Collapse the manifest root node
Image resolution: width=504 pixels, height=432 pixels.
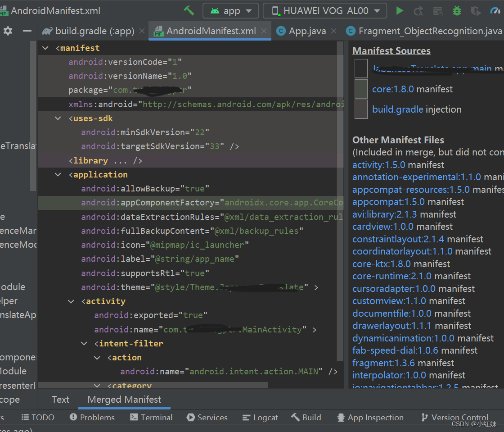(45, 48)
